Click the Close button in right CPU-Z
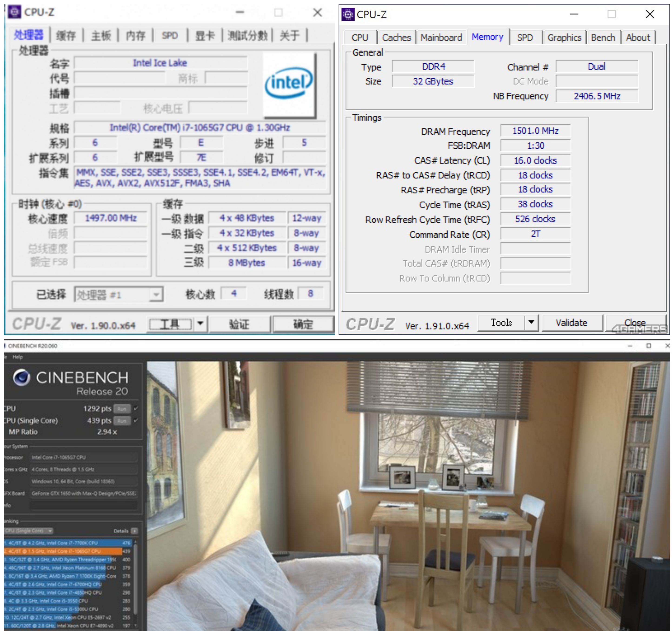This screenshot has height=631, width=672. (635, 323)
